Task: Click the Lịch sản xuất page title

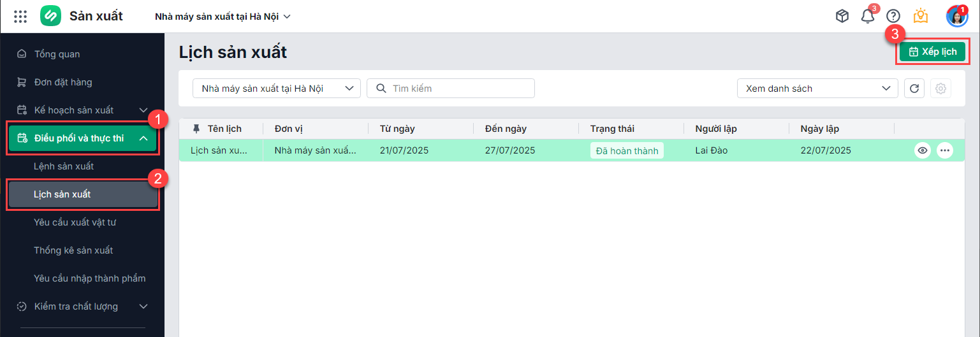Action: pos(233,52)
